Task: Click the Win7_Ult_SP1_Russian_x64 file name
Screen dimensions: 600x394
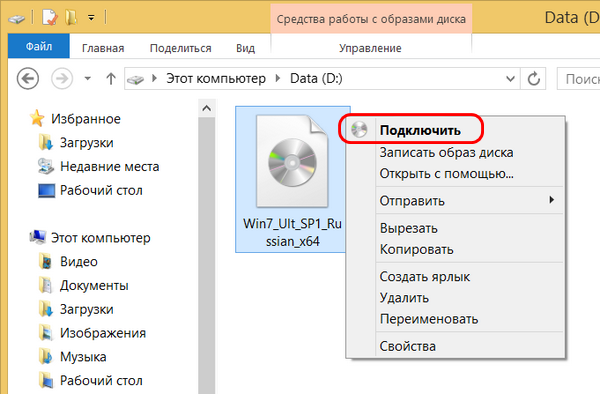Action: point(293,232)
